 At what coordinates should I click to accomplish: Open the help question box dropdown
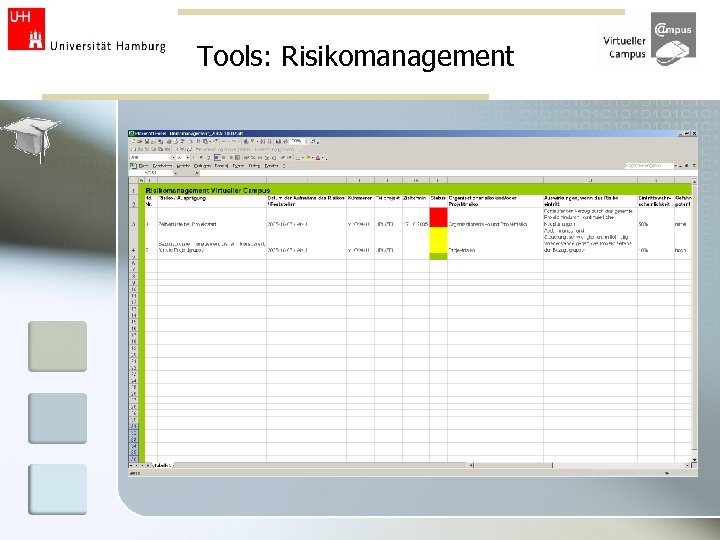coord(676,165)
